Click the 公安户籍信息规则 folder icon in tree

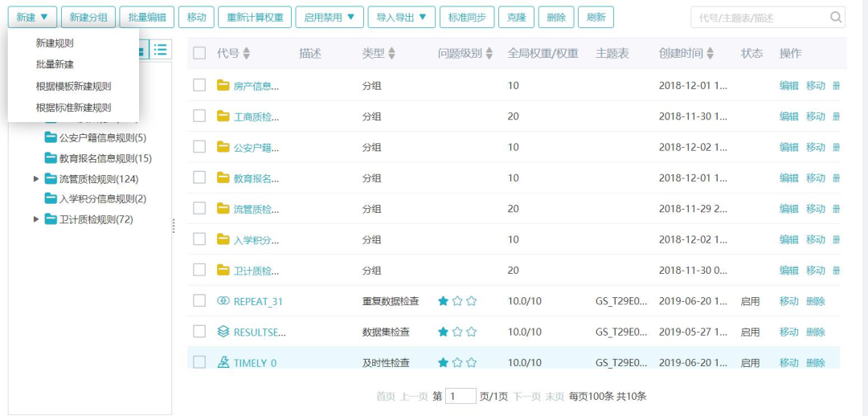click(51, 137)
